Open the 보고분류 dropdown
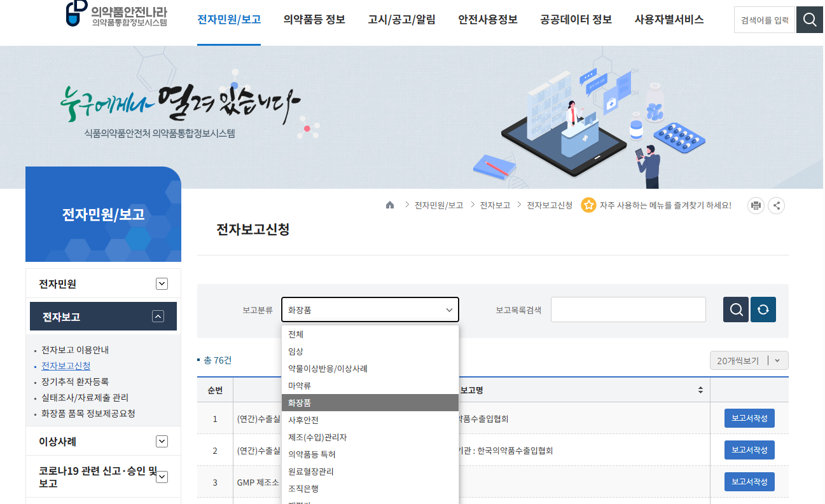This screenshot has height=504, width=825. click(370, 310)
